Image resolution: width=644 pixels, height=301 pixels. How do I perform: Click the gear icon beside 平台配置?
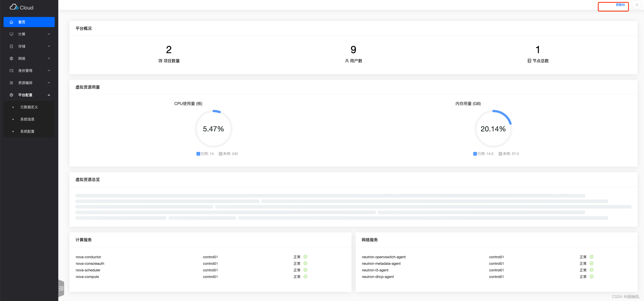coord(11,95)
